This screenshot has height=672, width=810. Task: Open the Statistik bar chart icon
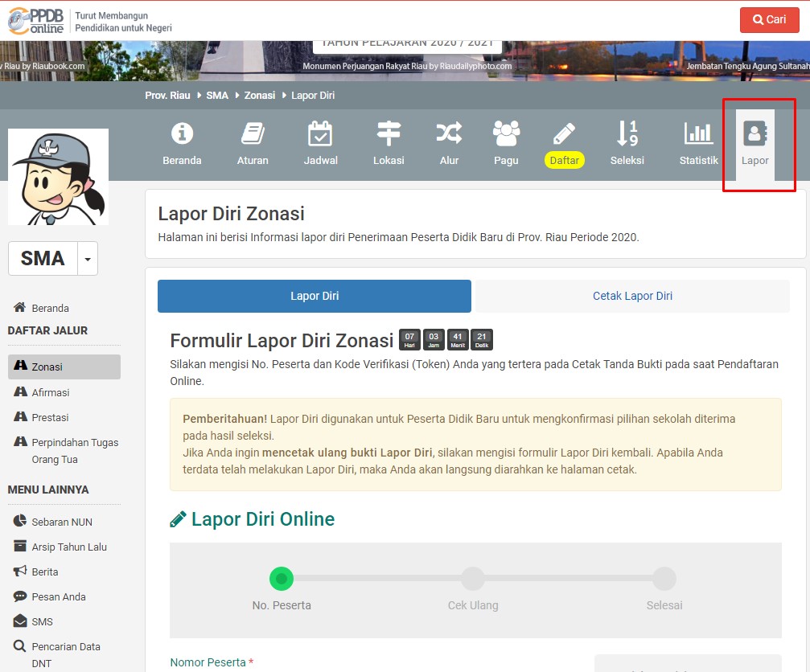(x=698, y=133)
